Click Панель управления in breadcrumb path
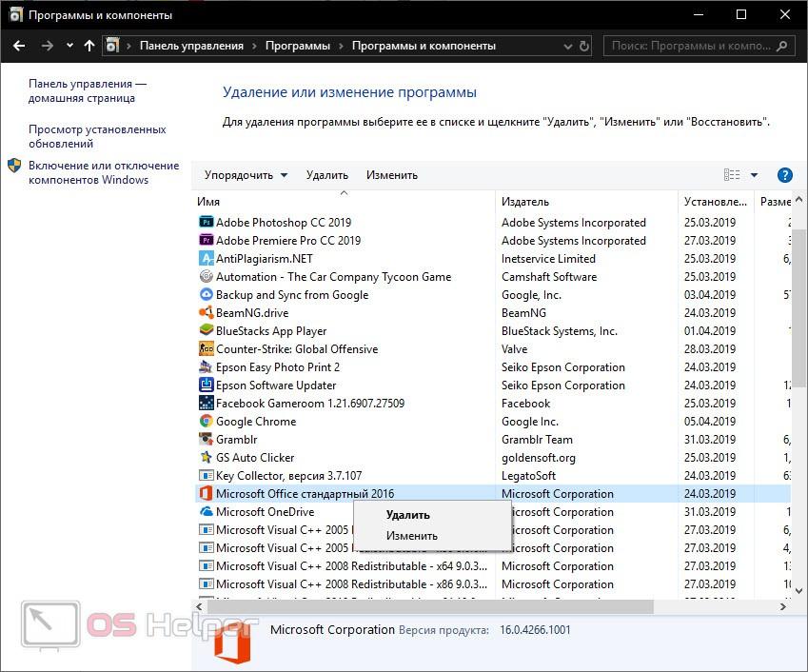Viewport: 808px width, 672px height. click(x=191, y=46)
